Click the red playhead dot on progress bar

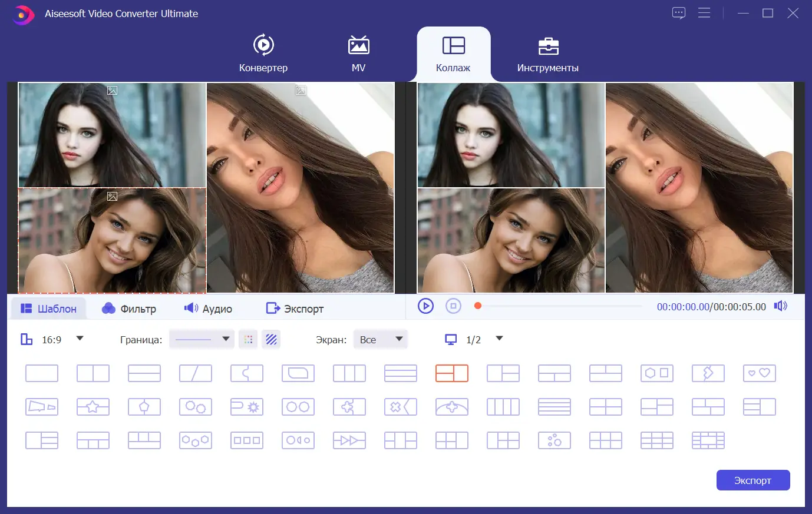pos(478,306)
